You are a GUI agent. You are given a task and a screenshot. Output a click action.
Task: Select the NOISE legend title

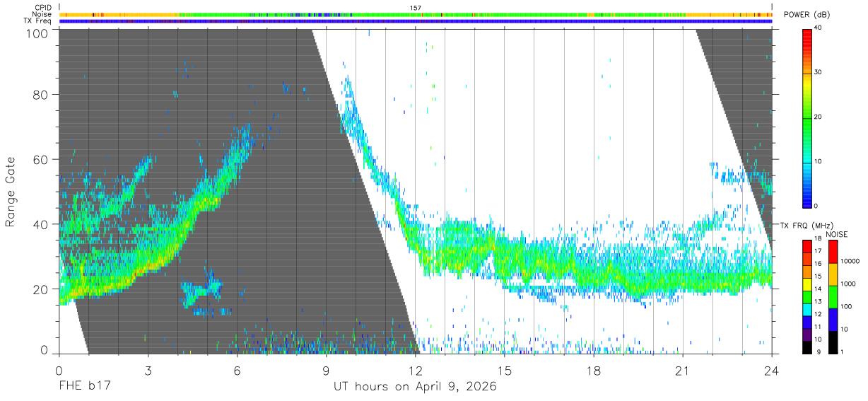point(836,234)
